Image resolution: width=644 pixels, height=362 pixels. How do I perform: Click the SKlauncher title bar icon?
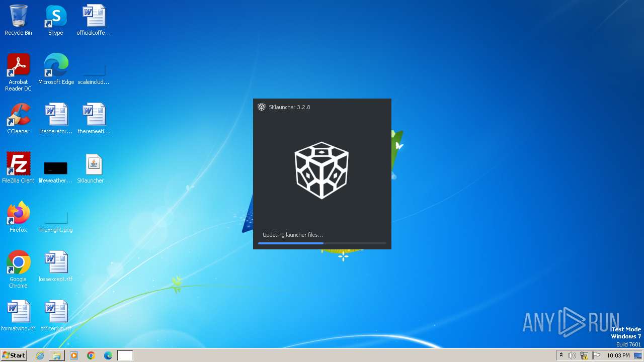(x=262, y=107)
